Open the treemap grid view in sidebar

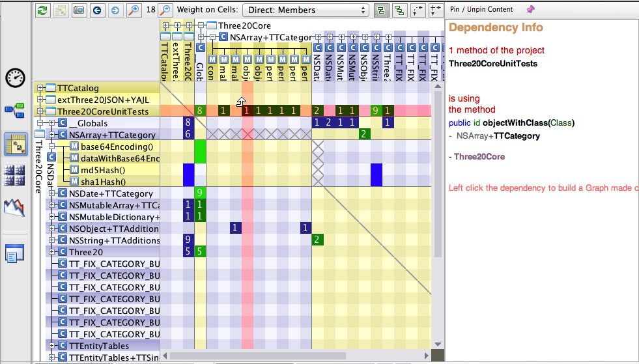pyautogui.click(x=14, y=176)
